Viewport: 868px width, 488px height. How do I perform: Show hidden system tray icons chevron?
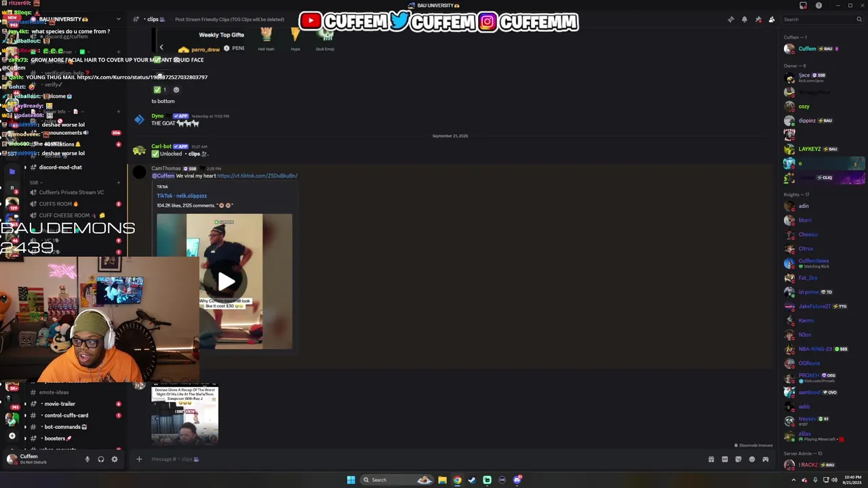click(x=793, y=480)
